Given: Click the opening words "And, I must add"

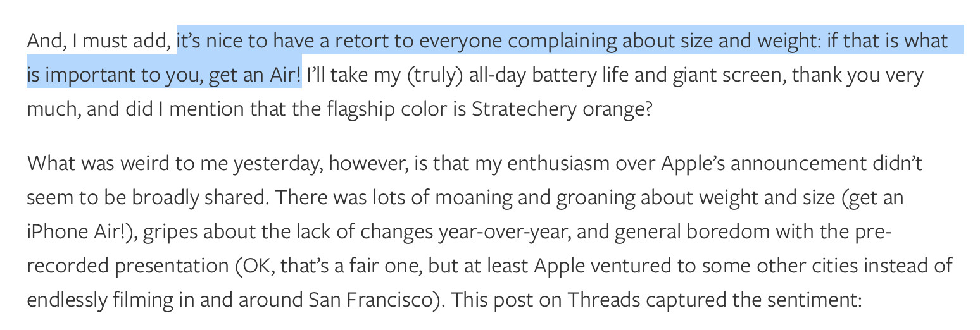Looking at the screenshot, I should coord(99,42).
